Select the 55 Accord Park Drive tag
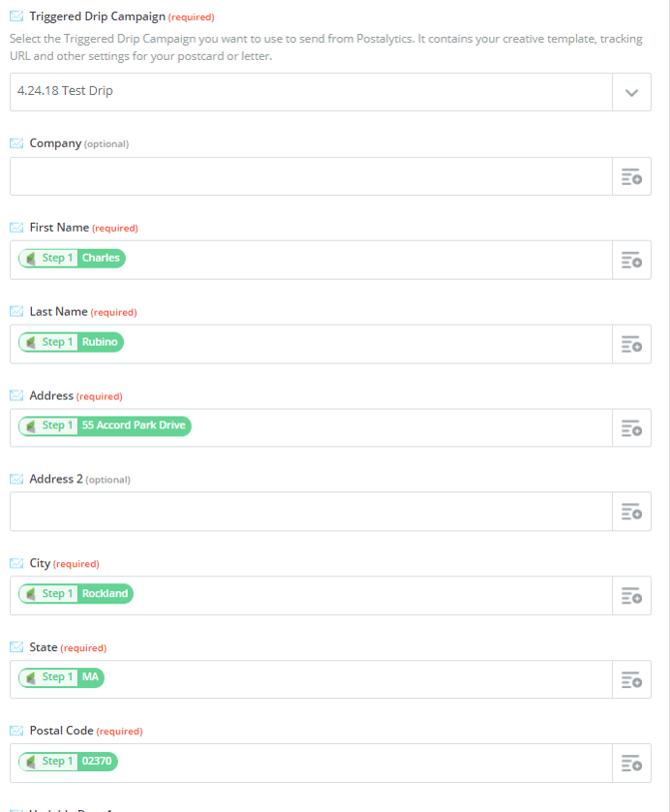 [x=105, y=425]
